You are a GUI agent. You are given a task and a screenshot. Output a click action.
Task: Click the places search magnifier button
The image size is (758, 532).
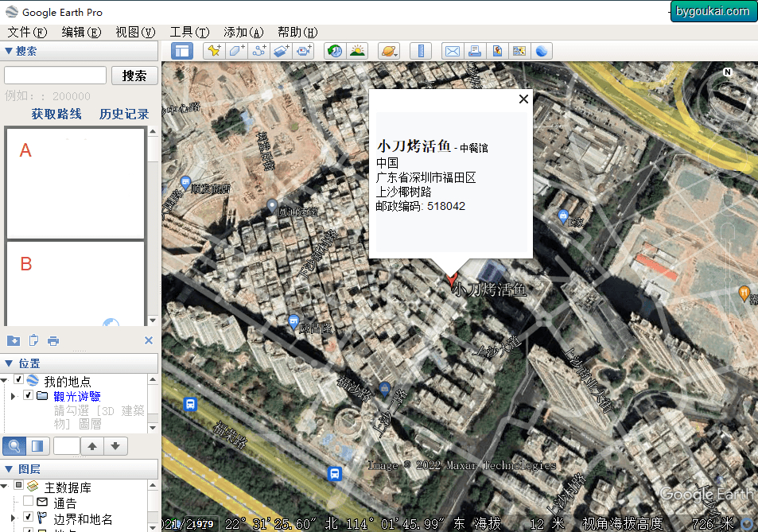(14, 446)
